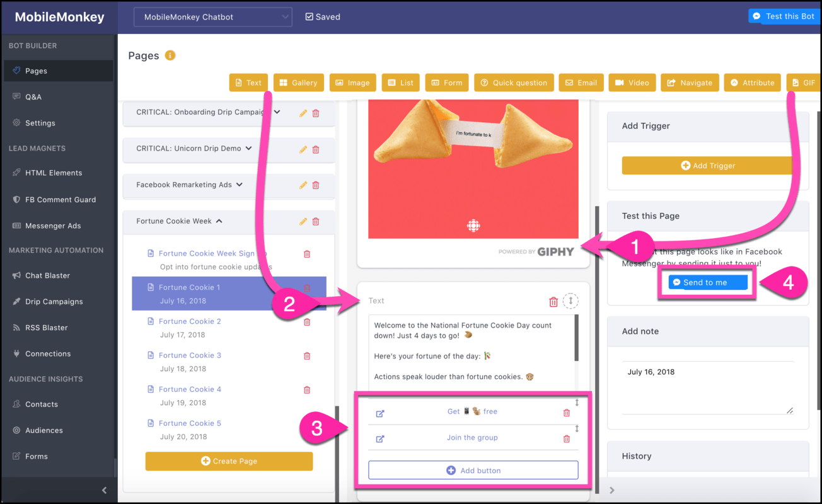Add a GIF widget

pyautogui.click(x=803, y=83)
